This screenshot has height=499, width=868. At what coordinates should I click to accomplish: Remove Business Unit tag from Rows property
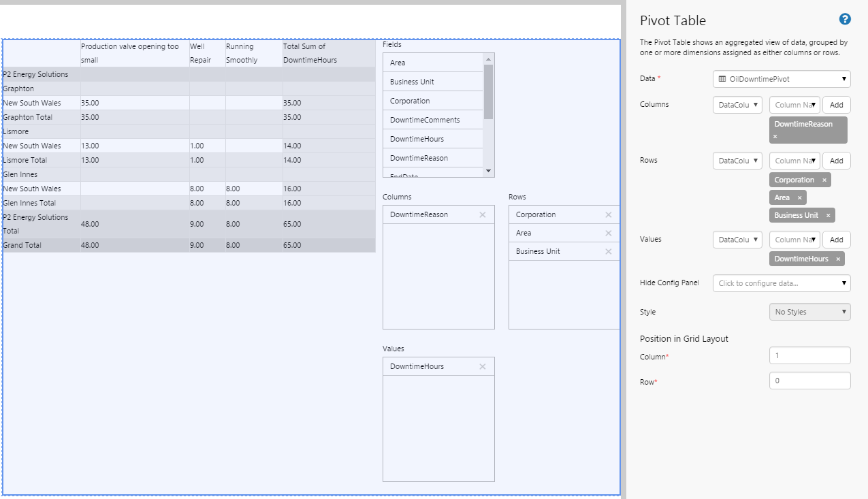829,216
